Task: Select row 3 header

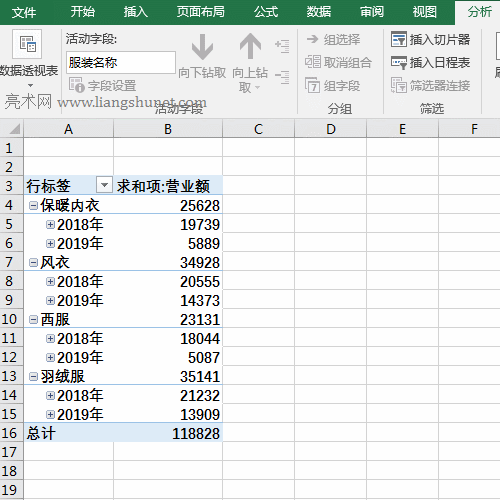Action: click(x=12, y=186)
